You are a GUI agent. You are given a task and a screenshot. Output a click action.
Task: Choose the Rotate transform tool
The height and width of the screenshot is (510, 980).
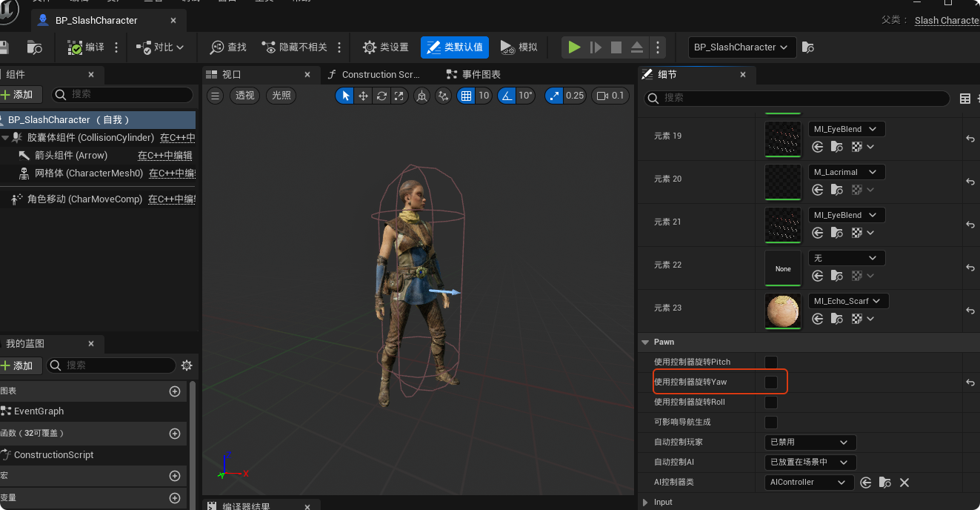click(381, 96)
